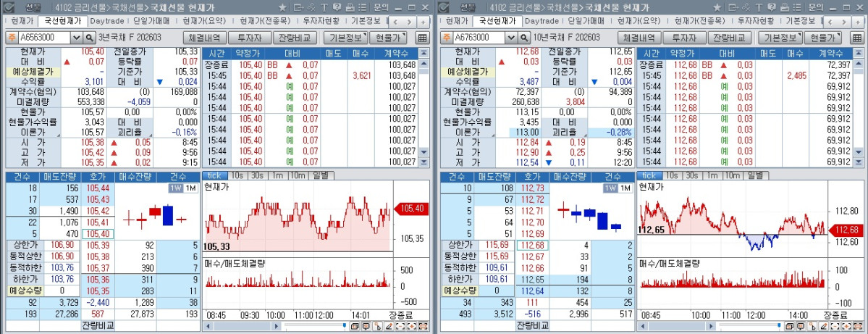868x334 pixels.
Task: Expand 현물가 dropdown button in the 10-year window
Action: [x=822, y=38]
